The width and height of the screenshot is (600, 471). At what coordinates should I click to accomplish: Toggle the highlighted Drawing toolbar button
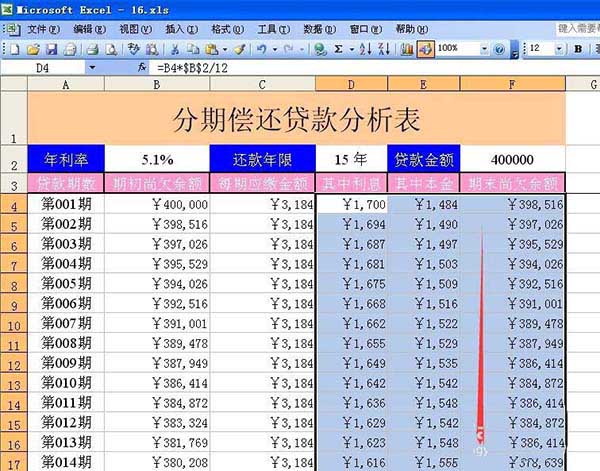[x=426, y=49]
